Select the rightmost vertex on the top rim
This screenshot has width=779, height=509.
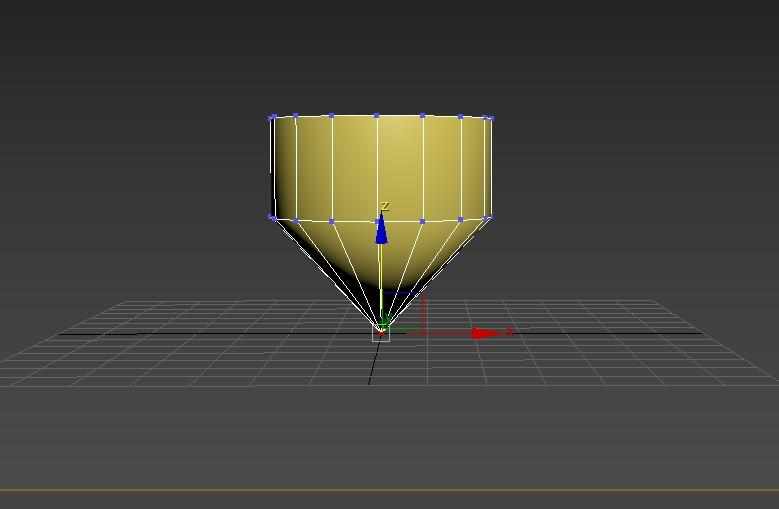click(x=490, y=118)
